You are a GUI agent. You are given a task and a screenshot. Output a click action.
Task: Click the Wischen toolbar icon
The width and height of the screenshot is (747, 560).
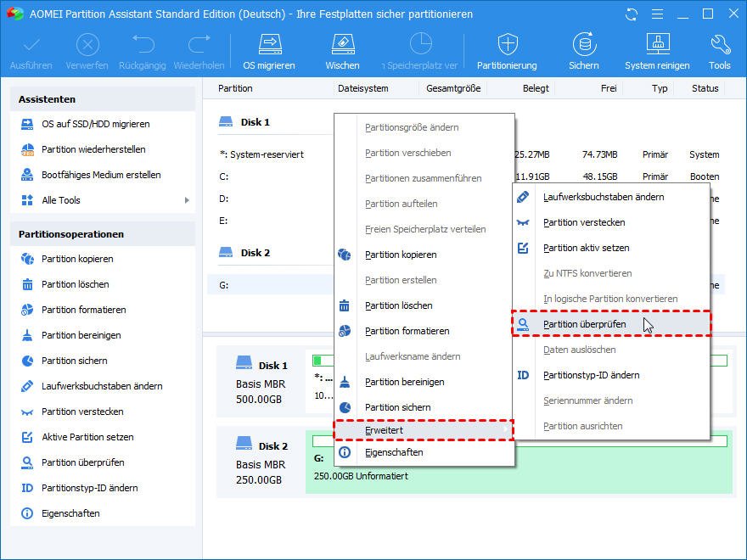coord(343,46)
